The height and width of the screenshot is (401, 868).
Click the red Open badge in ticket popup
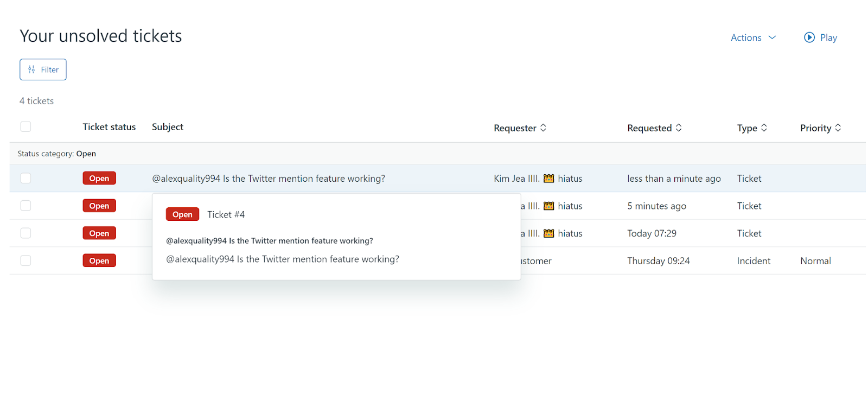click(182, 214)
